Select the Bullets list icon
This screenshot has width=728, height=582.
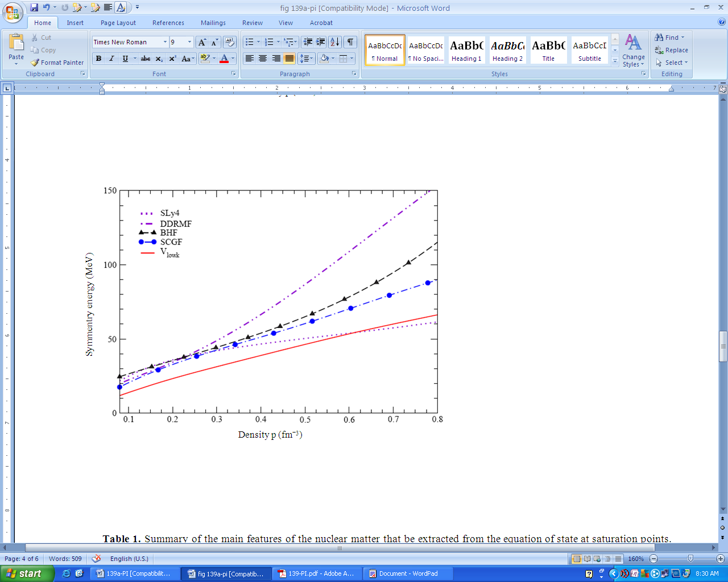(x=249, y=42)
